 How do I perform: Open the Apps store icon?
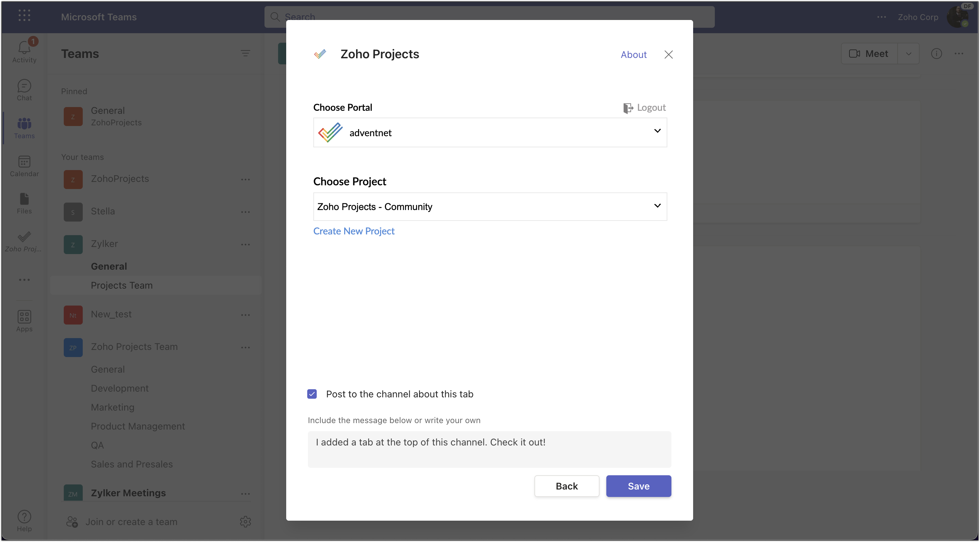pos(24,317)
